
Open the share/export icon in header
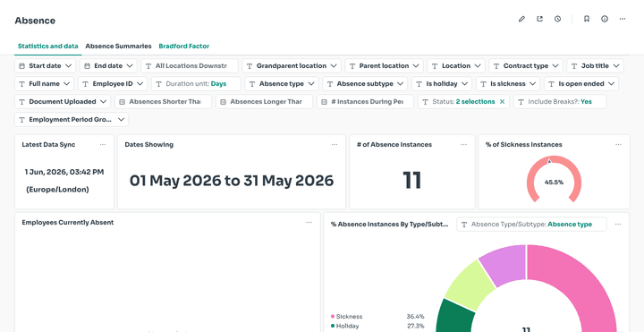click(539, 19)
